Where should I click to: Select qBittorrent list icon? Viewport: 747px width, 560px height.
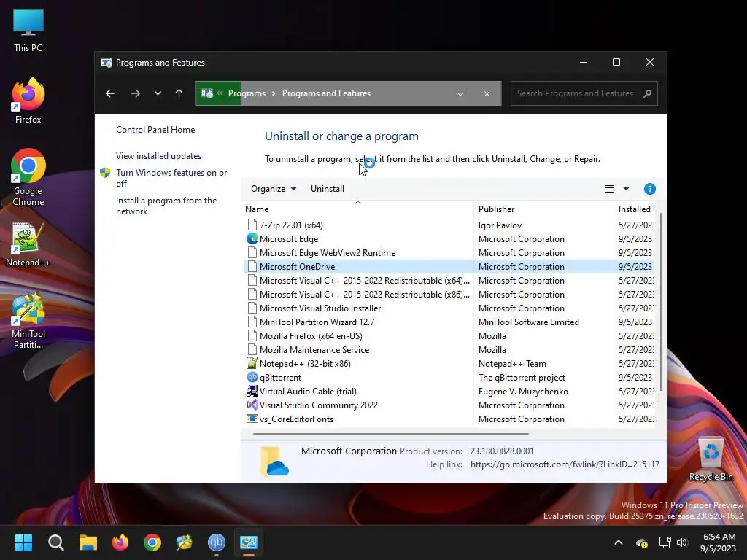tap(252, 377)
